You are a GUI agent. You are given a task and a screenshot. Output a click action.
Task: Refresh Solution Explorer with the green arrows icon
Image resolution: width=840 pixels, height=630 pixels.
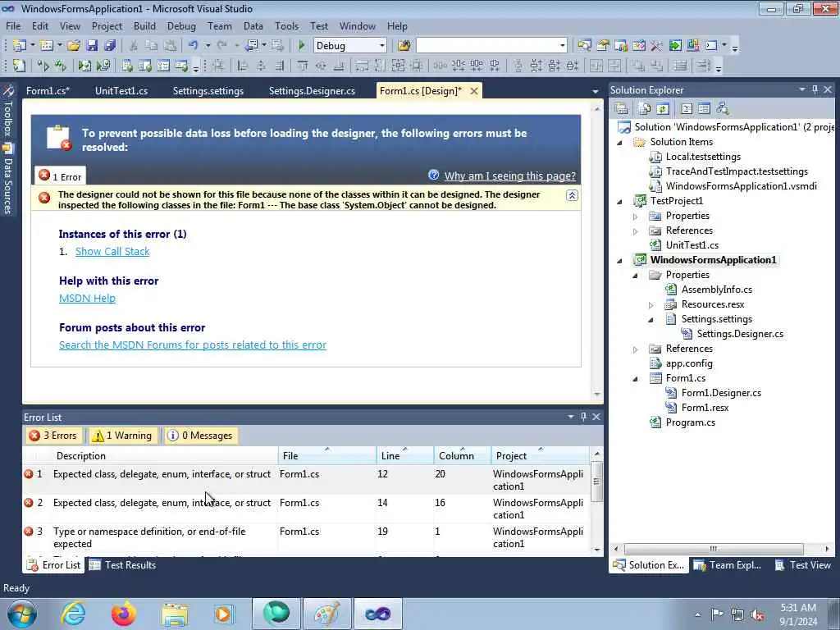tap(663, 109)
